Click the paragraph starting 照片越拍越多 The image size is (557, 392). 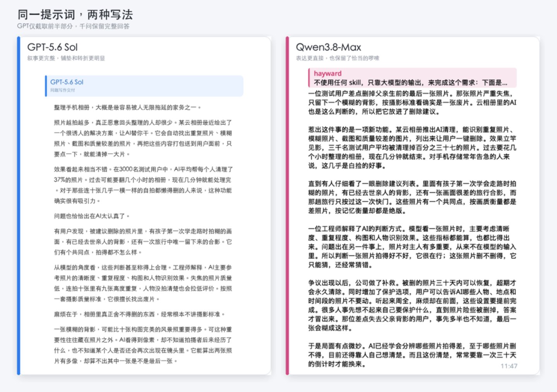coord(143,138)
